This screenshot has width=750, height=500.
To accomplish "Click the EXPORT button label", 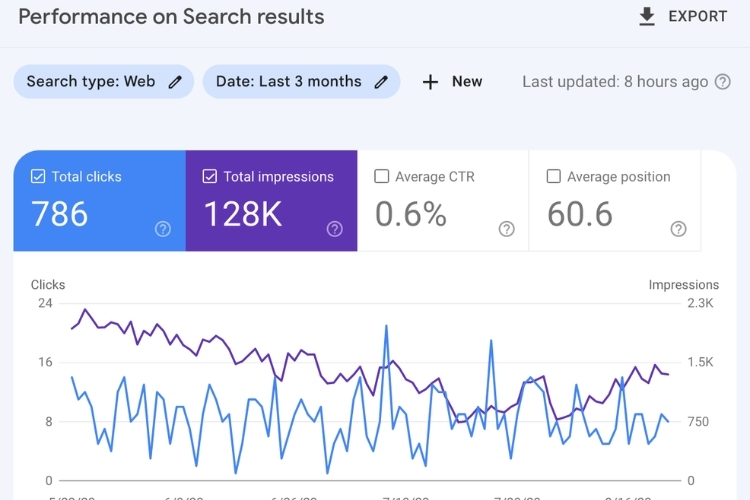I will click(697, 17).
